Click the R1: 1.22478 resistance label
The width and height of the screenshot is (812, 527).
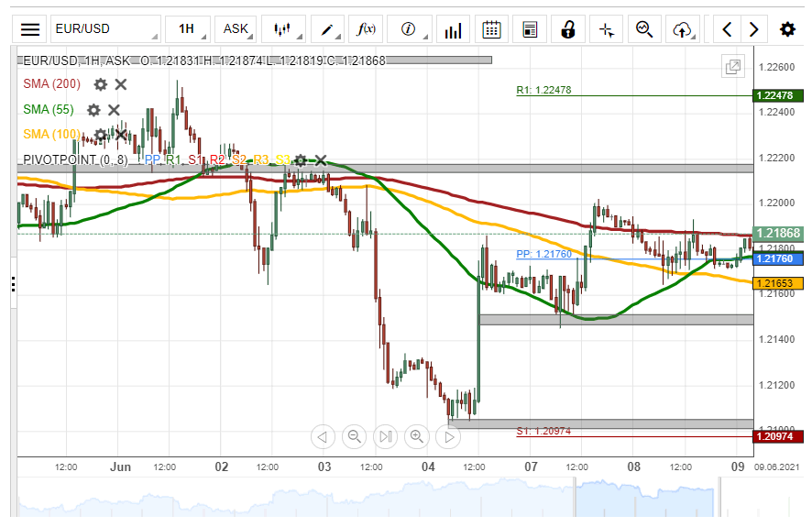click(543, 90)
